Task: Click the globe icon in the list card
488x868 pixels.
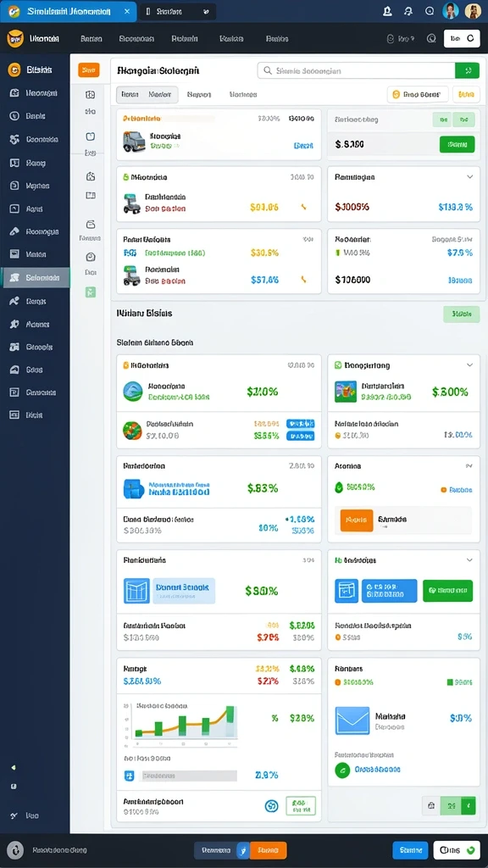Action: (133, 392)
